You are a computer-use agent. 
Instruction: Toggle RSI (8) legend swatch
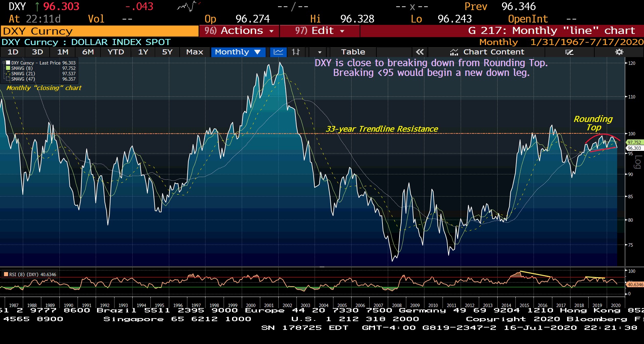tap(6, 274)
